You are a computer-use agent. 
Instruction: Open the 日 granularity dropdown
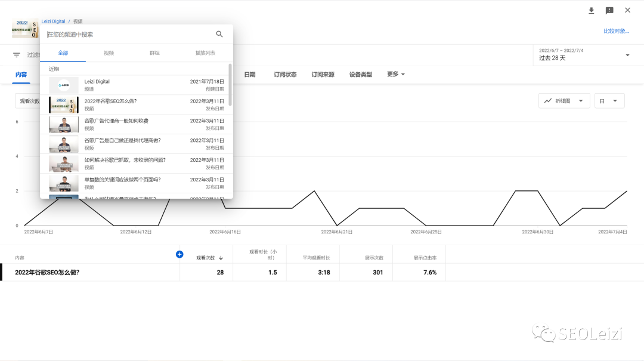[x=609, y=101]
